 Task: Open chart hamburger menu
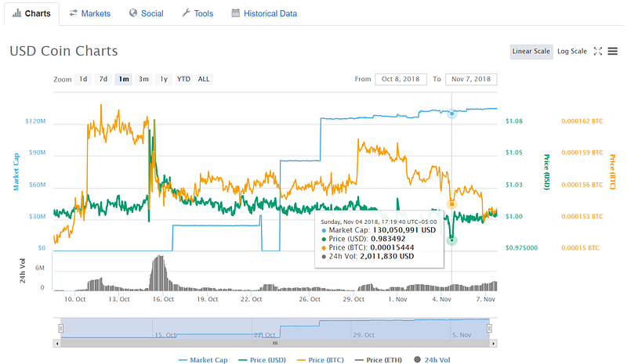pos(613,51)
